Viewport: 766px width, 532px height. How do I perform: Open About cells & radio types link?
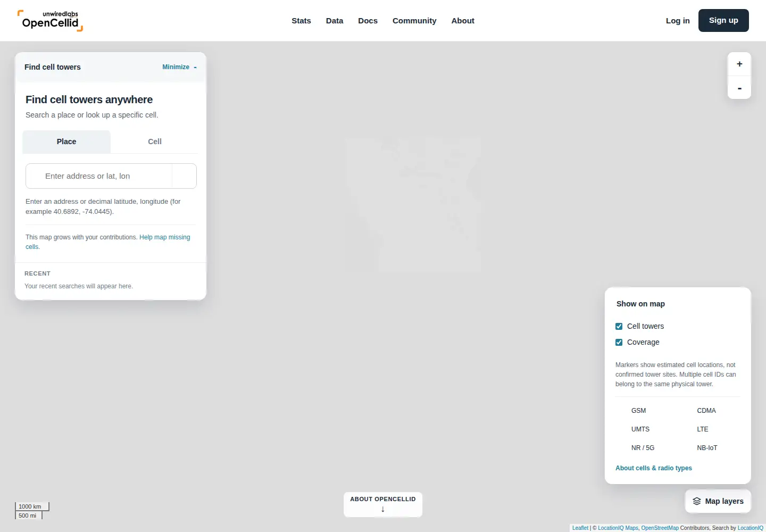tap(654, 468)
